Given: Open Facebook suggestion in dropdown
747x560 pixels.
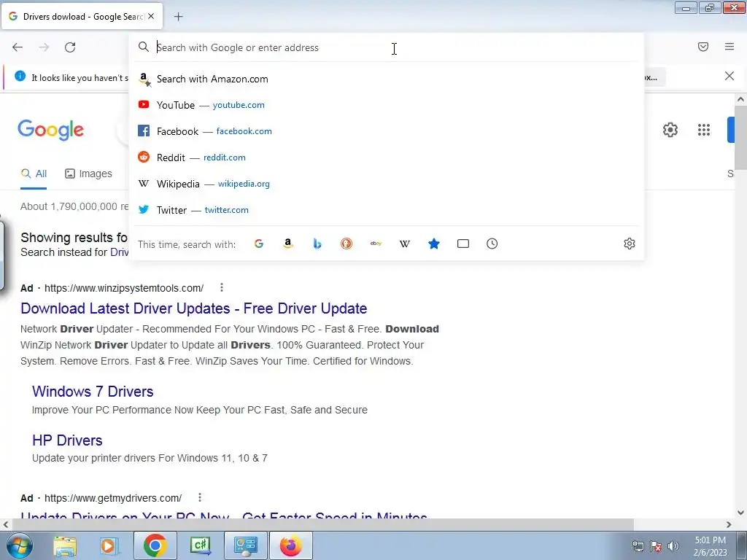Looking at the screenshot, I should (386, 131).
